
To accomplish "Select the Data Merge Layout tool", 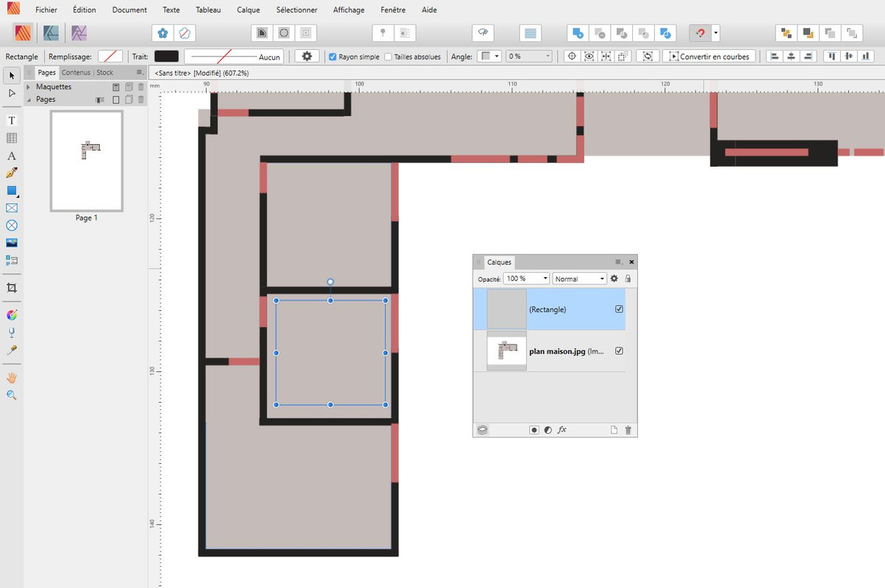I will click(12, 260).
